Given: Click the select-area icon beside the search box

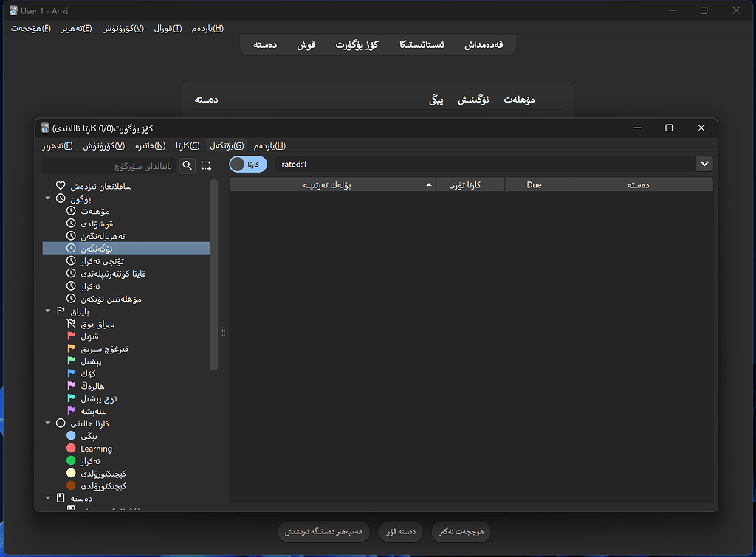Looking at the screenshot, I should tap(206, 165).
